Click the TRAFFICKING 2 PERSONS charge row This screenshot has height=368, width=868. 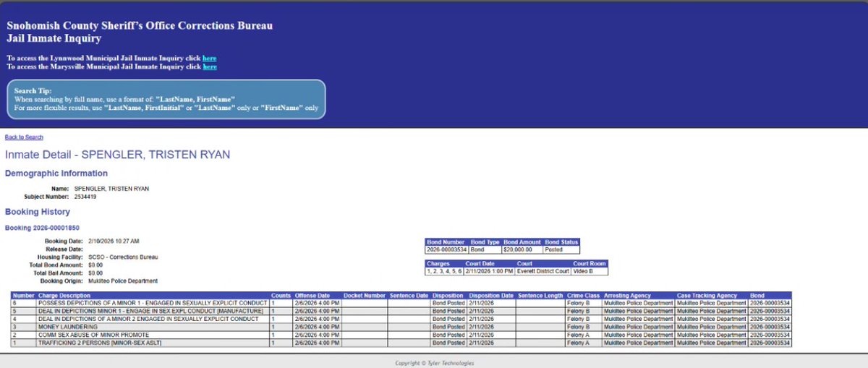pos(401,343)
